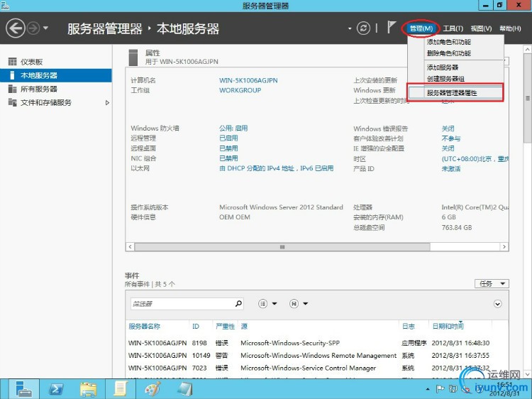
Task: Sort events by 严重性 column
Action: (226, 327)
